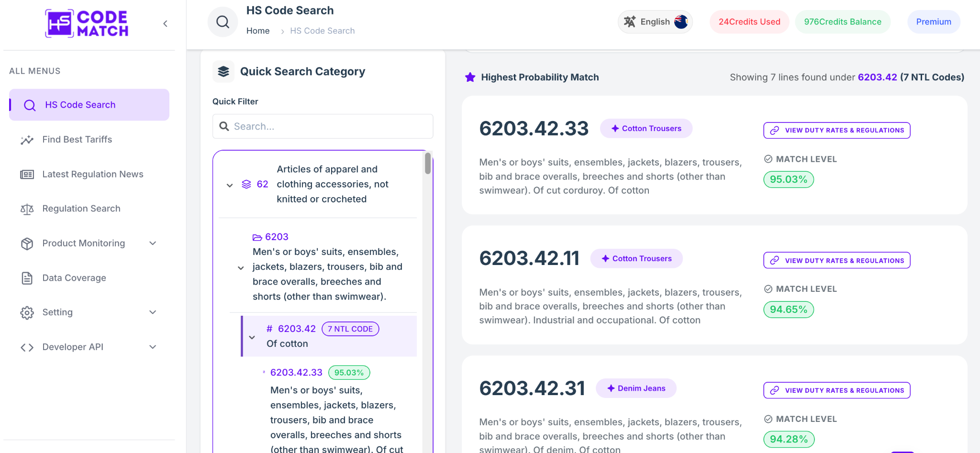Expand the Developer API menu

[153, 347]
